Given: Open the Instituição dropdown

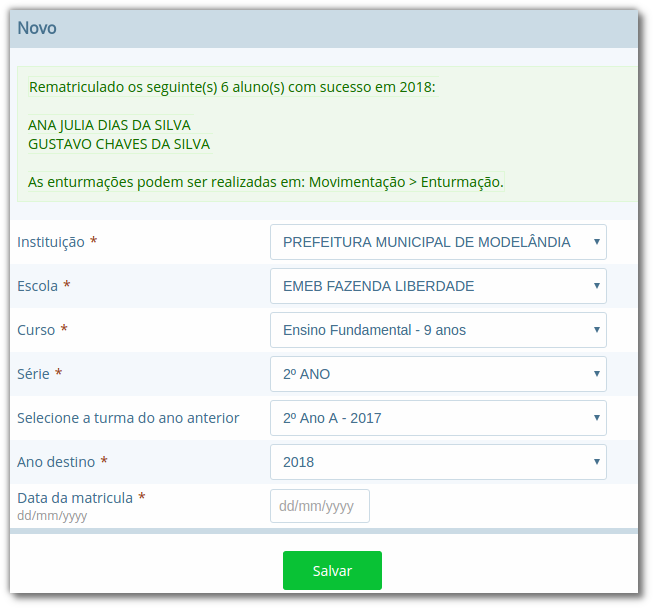Looking at the screenshot, I should pyautogui.click(x=438, y=242).
